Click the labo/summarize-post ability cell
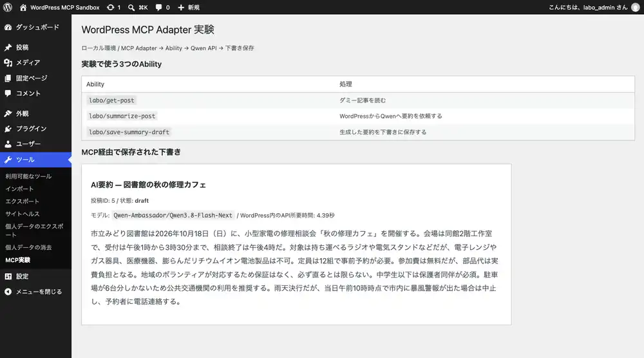644x358 pixels. click(122, 116)
